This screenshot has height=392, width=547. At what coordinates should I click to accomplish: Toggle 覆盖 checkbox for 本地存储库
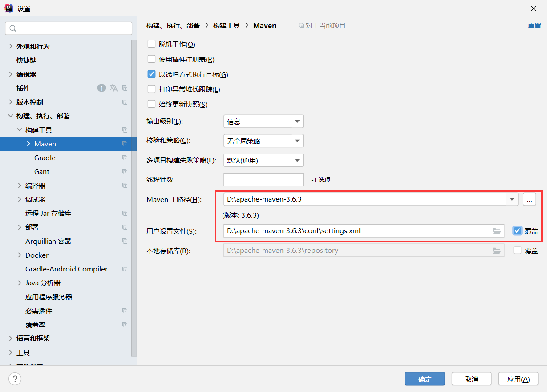tap(517, 251)
